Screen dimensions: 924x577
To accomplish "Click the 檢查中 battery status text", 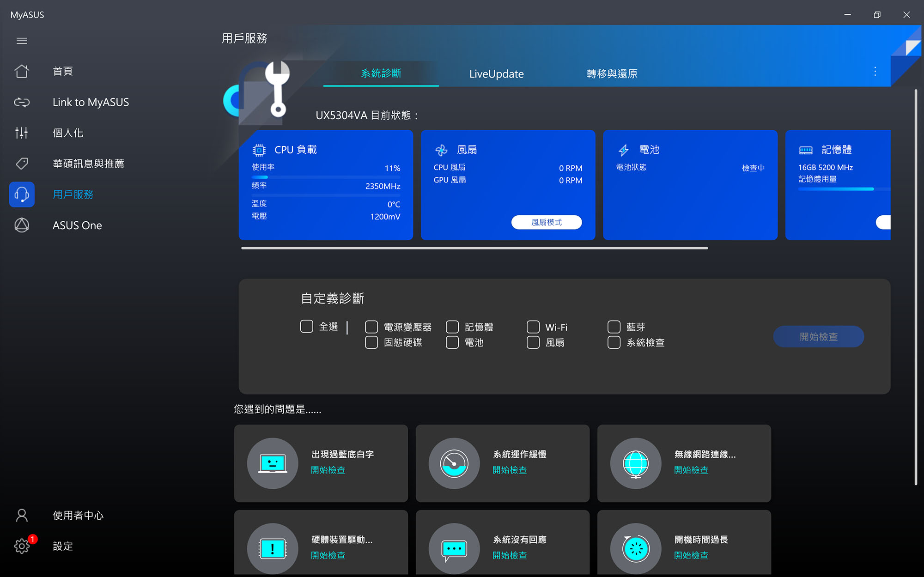I will [753, 168].
